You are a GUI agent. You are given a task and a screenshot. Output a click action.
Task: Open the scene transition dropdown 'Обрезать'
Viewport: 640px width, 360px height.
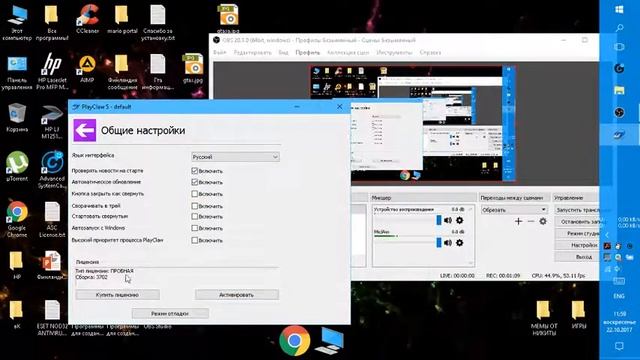pyautogui.click(x=514, y=210)
